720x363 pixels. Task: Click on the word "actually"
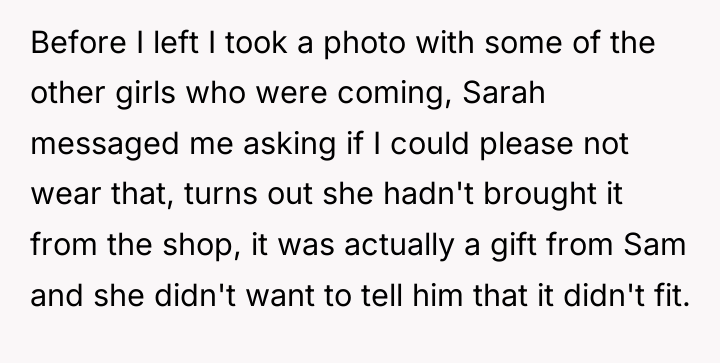click(x=399, y=245)
